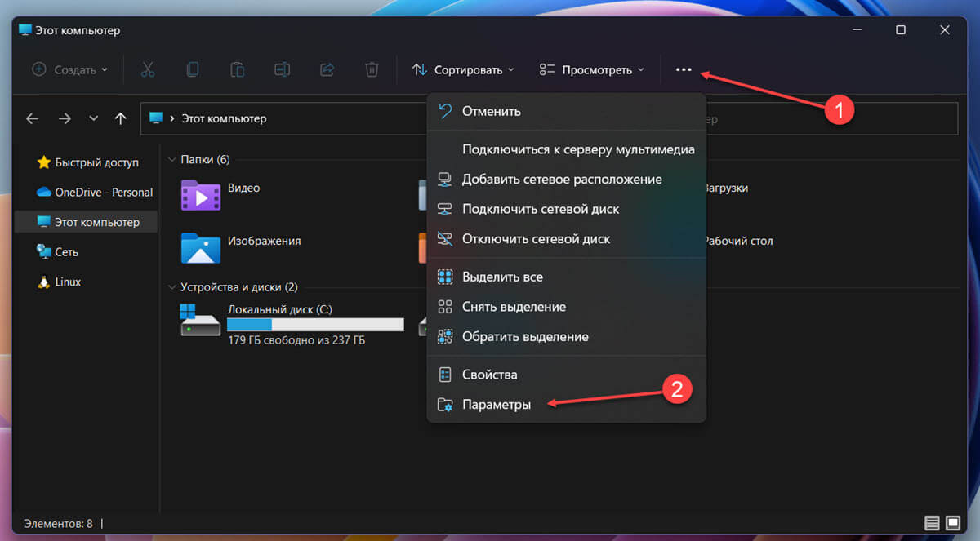The image size is (980, 541).
Task: Click the Рабочий стол folder label
Action: (737, 241)
